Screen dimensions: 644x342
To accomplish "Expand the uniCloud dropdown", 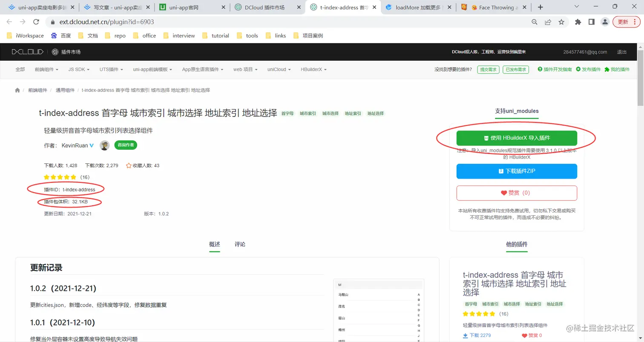I will pyautogui.click(x=279, y=69).
